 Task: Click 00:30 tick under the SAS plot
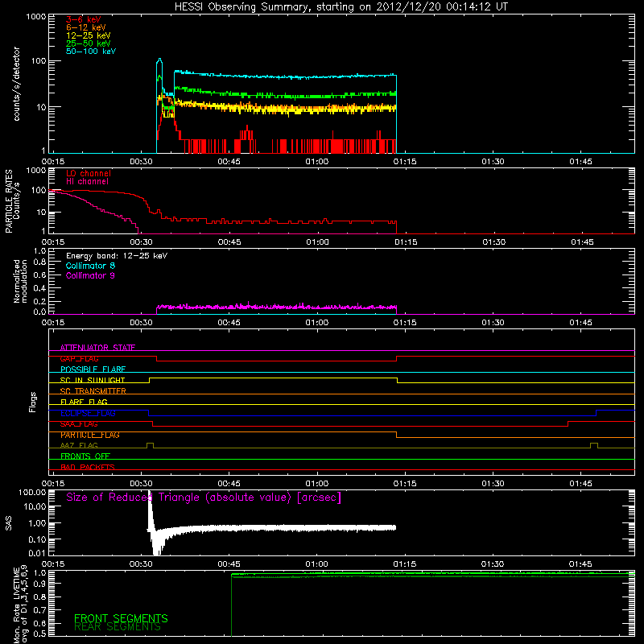point(142,564)
